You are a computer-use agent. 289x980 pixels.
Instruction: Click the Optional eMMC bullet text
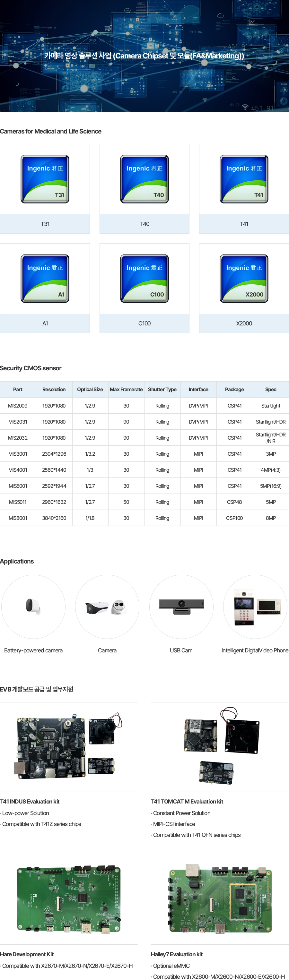point(171,966)
